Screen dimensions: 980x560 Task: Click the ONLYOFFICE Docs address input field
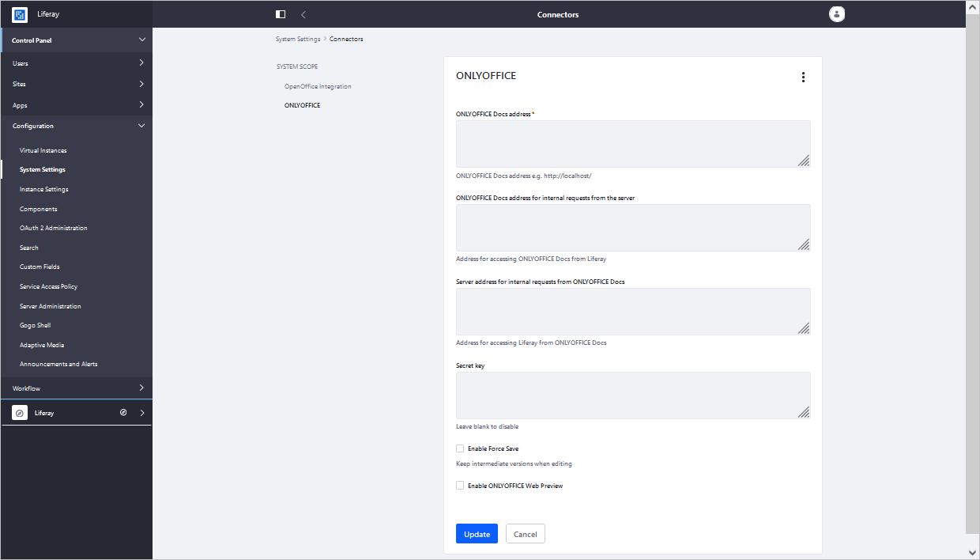pyautogui.click(x=632, y=143)
